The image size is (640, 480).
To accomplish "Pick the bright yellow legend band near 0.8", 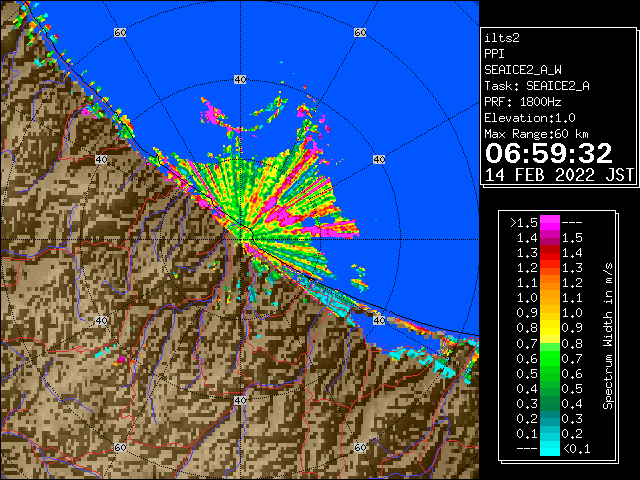I will click(549, 328).
